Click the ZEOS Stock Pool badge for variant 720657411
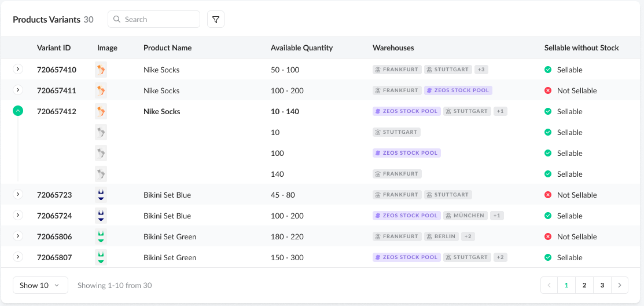The image size is (644, 306). pos(458,90)
